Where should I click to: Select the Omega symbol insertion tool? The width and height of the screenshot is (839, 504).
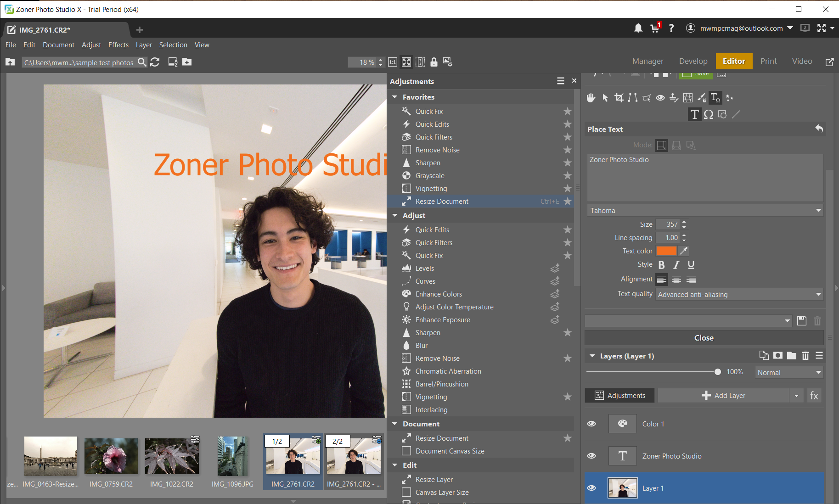coord(708,114)
